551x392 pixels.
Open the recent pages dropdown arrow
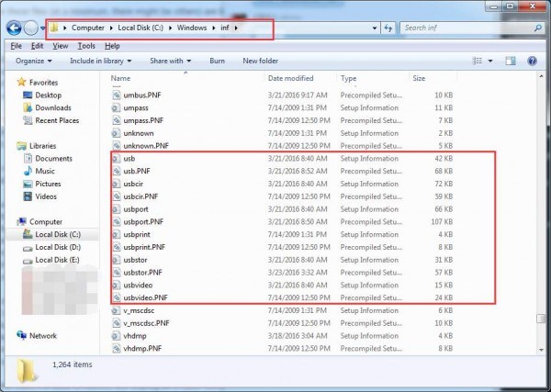42,28
